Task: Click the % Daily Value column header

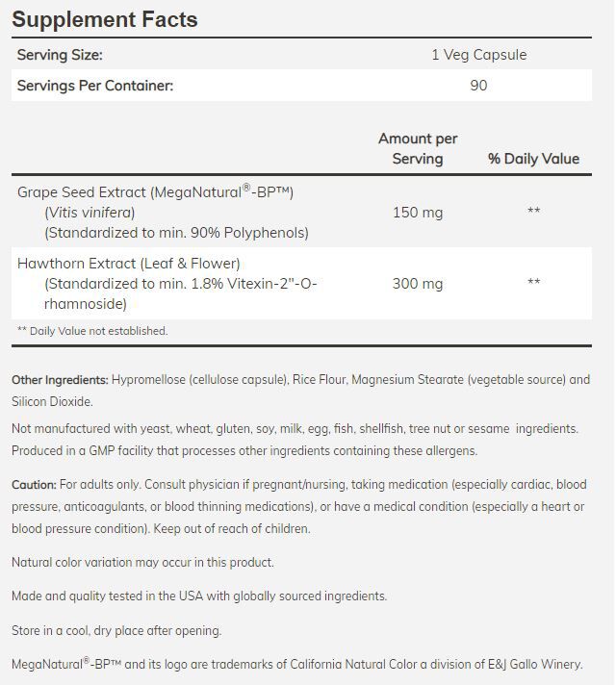Action: [533, 159]
